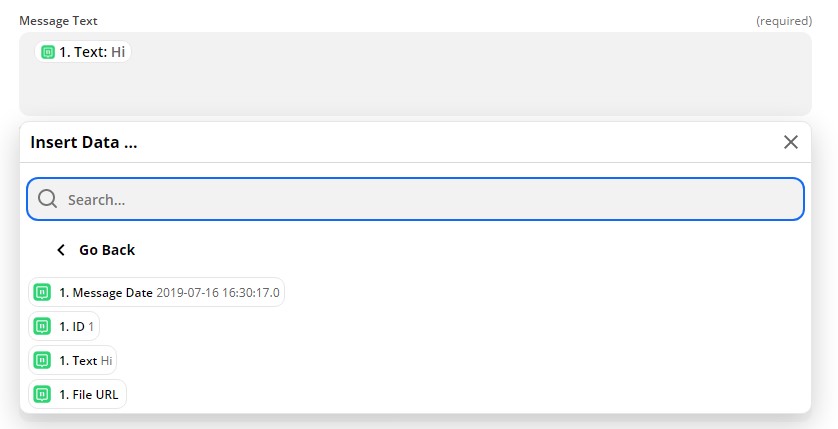The image size is (838, 429).
Task: Close the Insert Data panel
Action: tap(790, 142)
